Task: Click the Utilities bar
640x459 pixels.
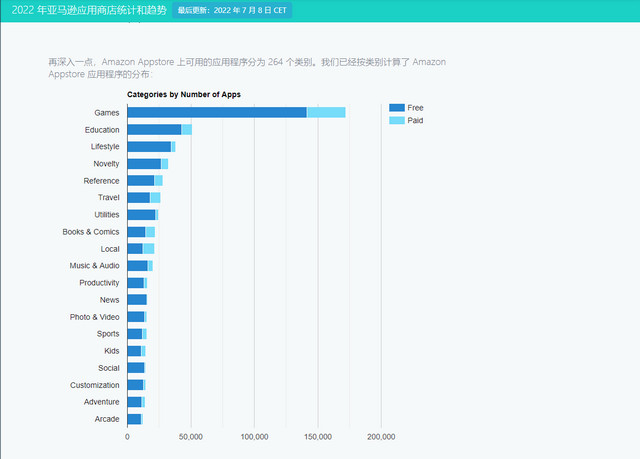Action: click(143, 215)
